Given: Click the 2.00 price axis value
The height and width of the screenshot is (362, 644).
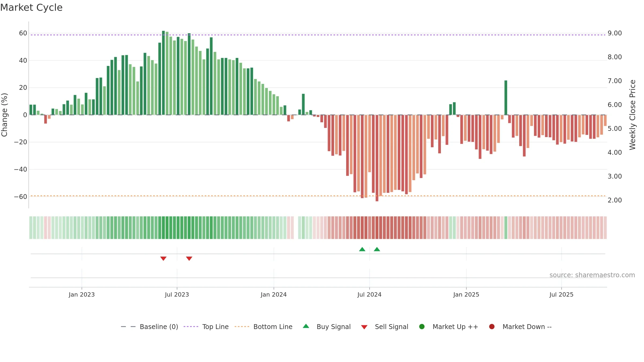Looking at the screenshot, I should [x=615, y=200].
